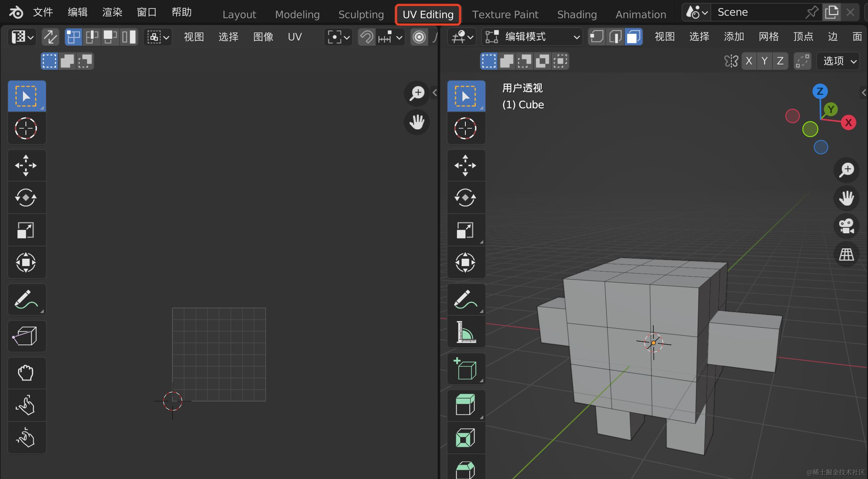Toggle UV sync selection button
The height and width of the screenshot is (479, 868).
coord(50,37)
